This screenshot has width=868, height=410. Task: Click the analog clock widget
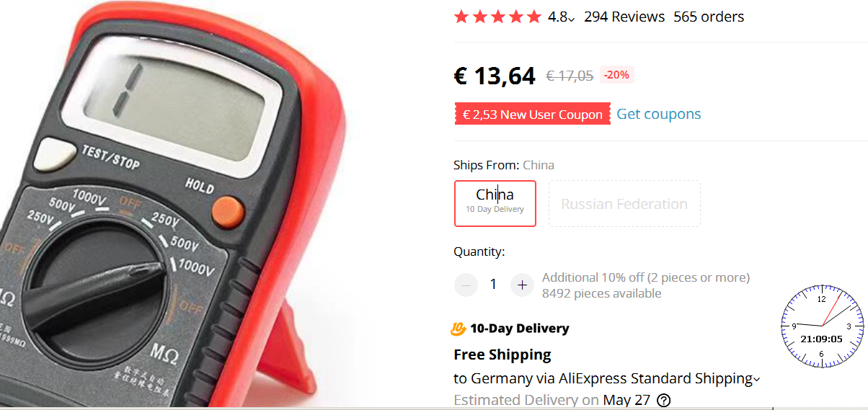click(x=822, y=326)
